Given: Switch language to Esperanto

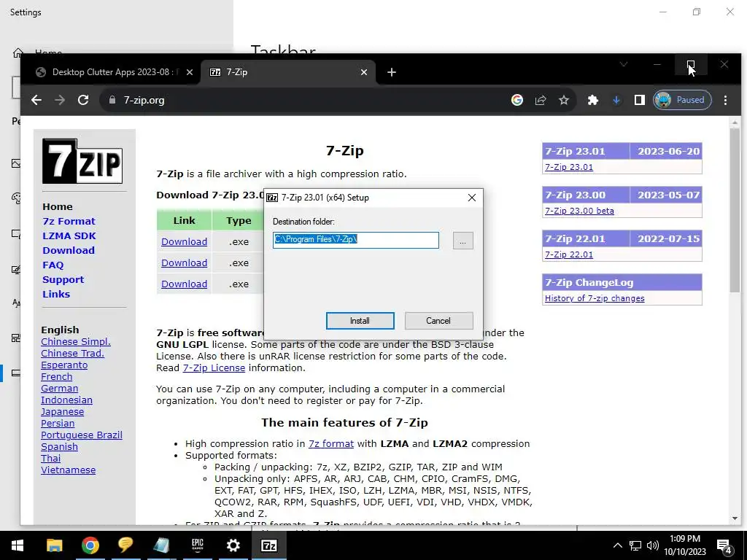Looking at the screenshot, I should pyautogui.click(x=64, y=365).
